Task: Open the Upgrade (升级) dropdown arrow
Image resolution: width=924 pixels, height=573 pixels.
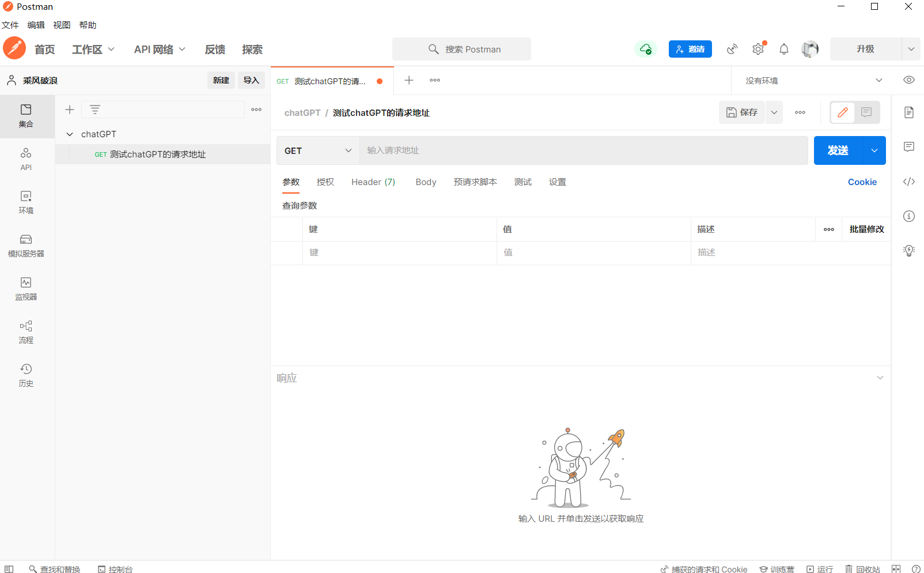Action: [x=911, y=49]
